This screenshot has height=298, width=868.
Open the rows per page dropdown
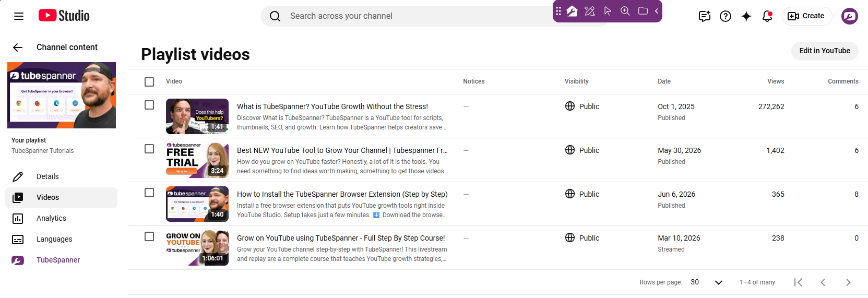coord(707,282)
